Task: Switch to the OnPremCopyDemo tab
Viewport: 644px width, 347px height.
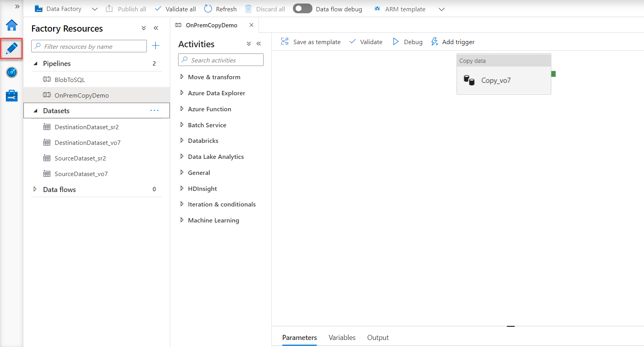Action: [211, 25]
